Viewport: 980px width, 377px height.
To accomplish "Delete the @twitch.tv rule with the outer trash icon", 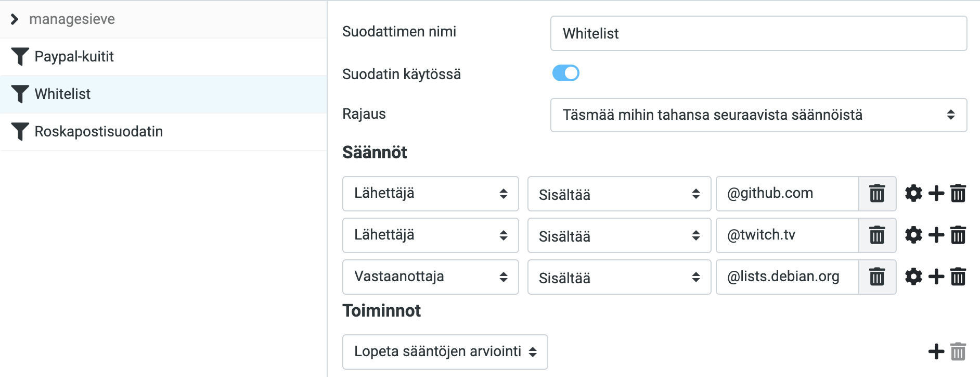I will 958,235.
